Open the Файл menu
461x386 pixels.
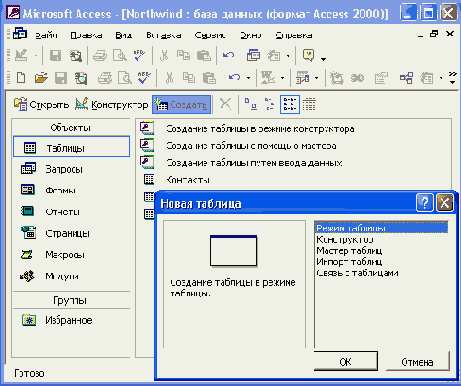point(46,35)
